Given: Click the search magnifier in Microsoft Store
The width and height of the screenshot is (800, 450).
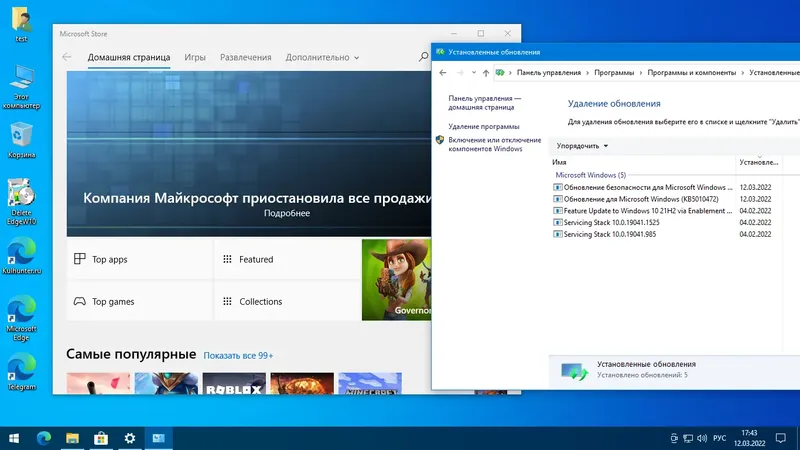Looking at the screenshot, I should click(x=423, y=57).
